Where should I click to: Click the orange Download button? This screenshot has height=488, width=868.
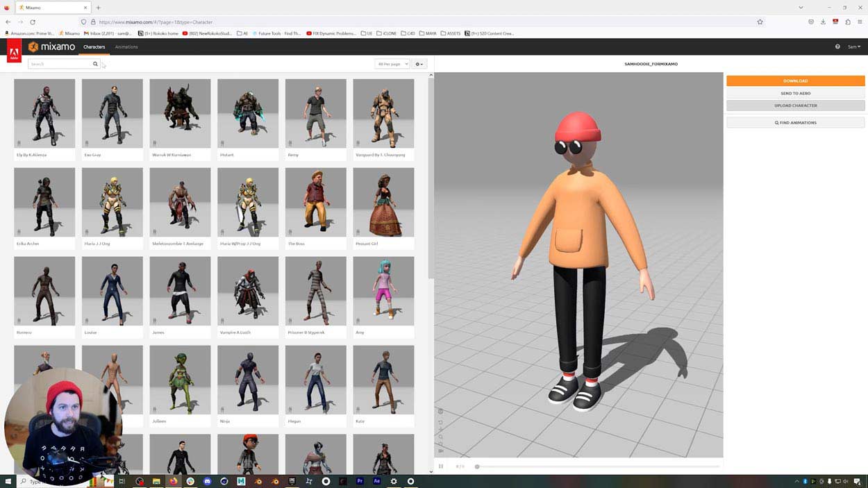[796, 81]
